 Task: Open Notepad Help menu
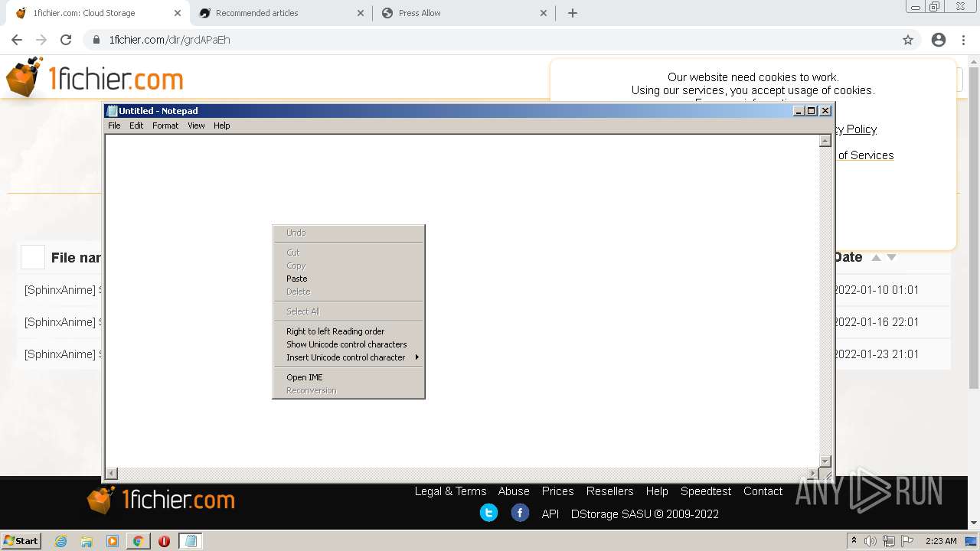[x=221, y=126]
